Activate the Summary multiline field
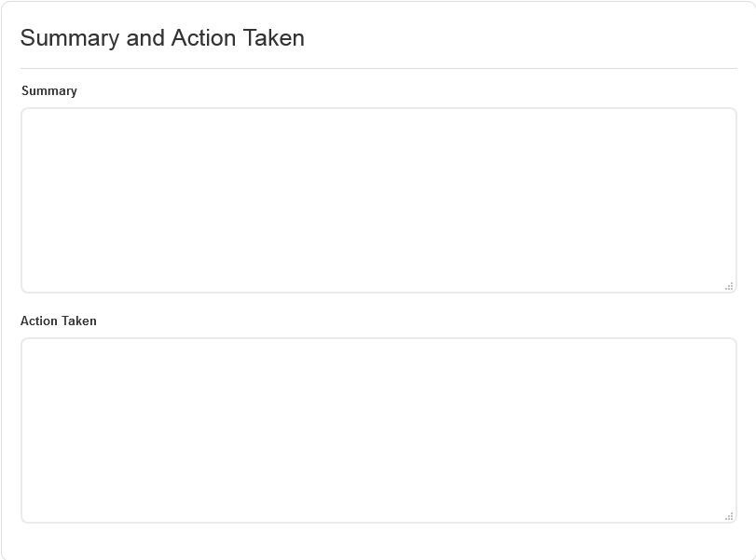This screenshot has width=756, height=560. point(378,200)
